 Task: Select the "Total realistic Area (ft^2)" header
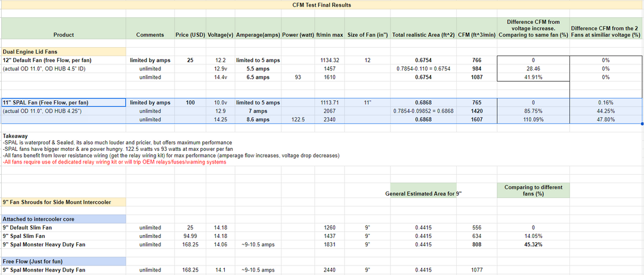click(x=423, y=35)
